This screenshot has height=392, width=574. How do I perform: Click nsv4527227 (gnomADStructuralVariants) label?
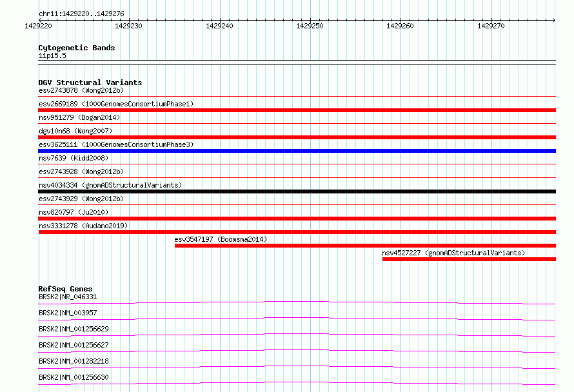click(x=453, y=253)
